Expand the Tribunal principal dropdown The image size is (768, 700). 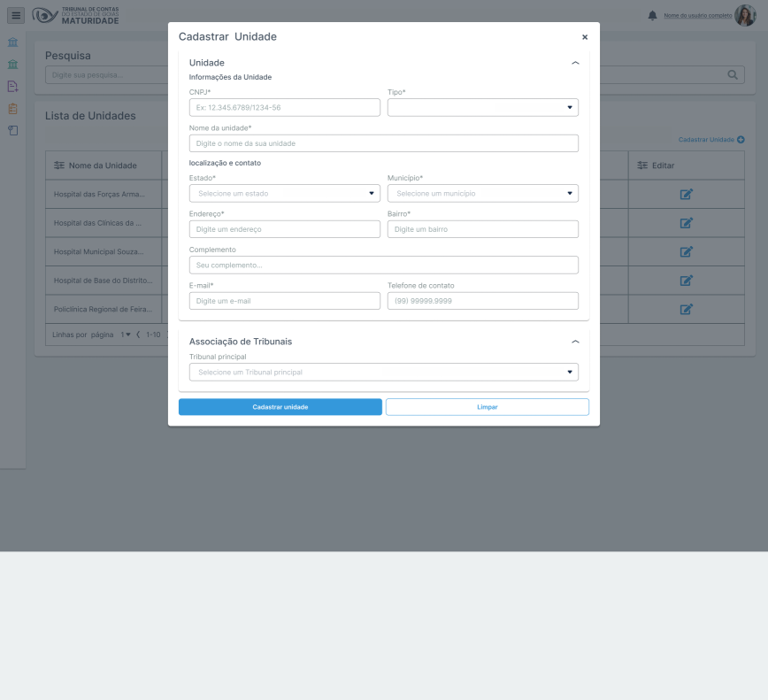383,373
